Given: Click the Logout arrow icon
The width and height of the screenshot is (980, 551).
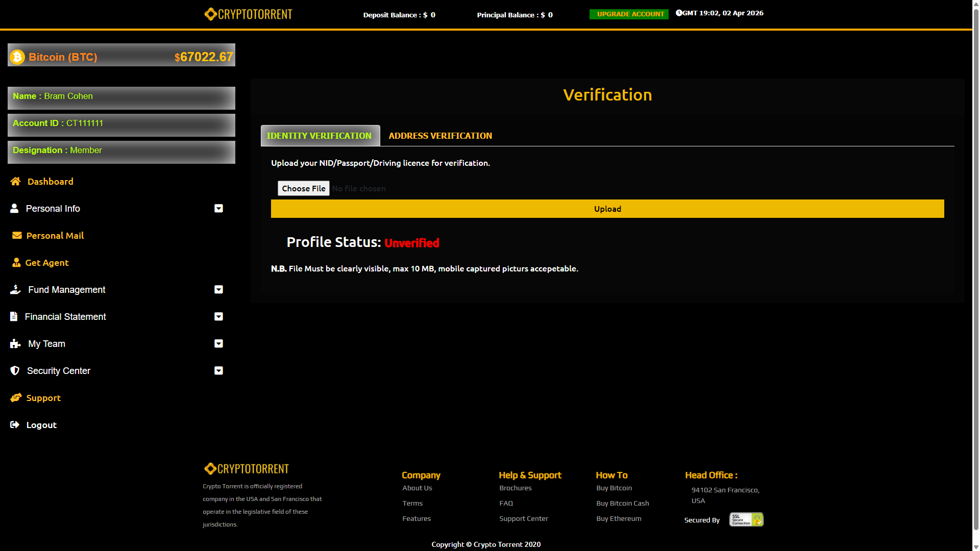Looking at the screenshot, I should [x=15, y=424].
